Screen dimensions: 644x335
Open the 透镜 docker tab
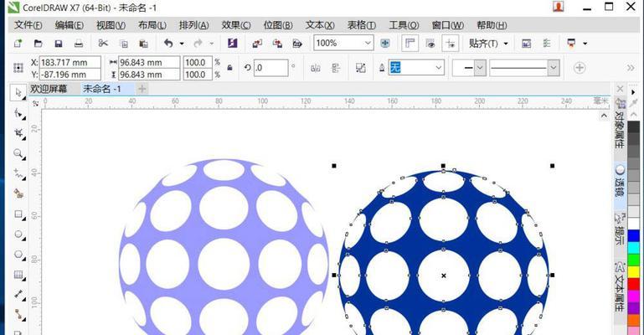click(x=620, y=181)
